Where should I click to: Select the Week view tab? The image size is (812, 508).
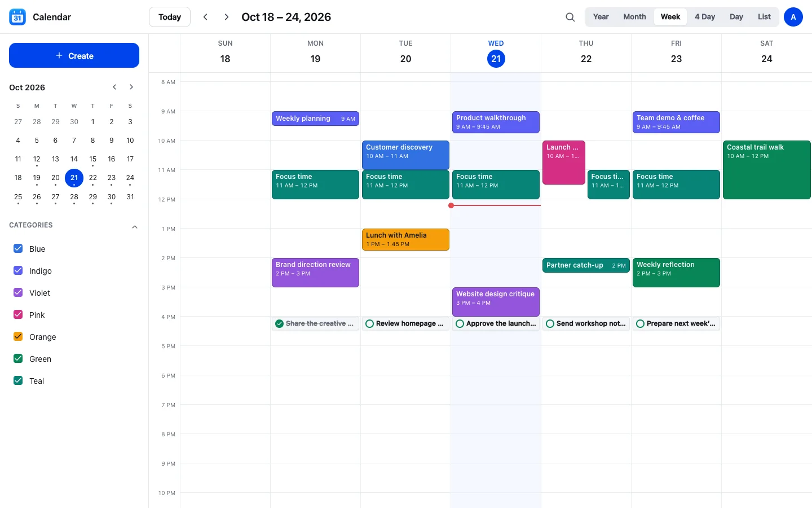tap(670, 17)
